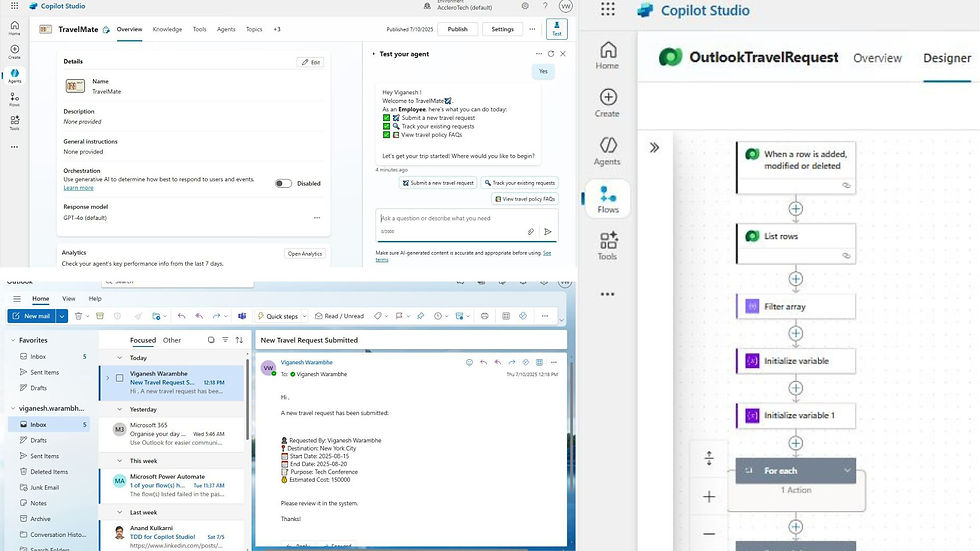This screenshot has height=551, width=980.
Task: Toggle the Orchestration generative AI switch
Action: (283, 184)
